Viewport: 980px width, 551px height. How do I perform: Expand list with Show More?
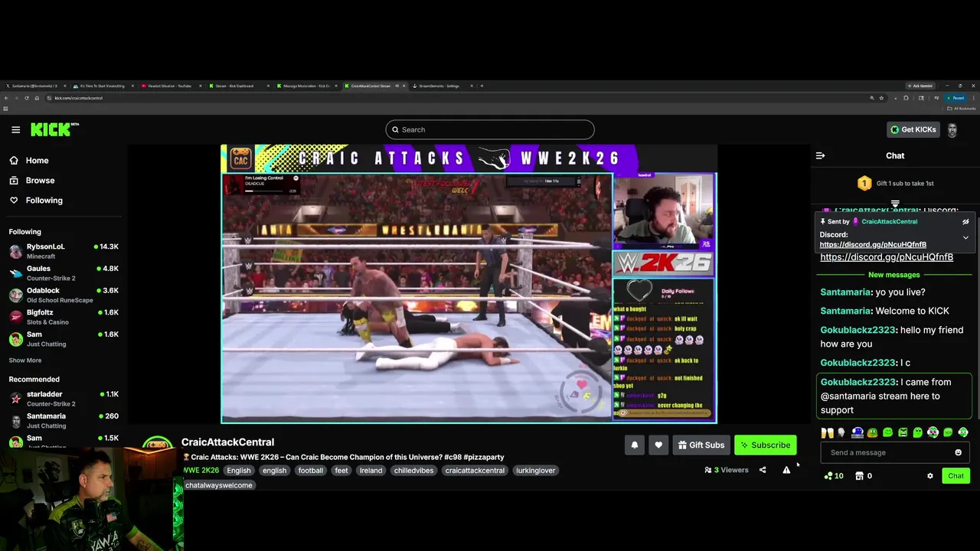(25, 360)
